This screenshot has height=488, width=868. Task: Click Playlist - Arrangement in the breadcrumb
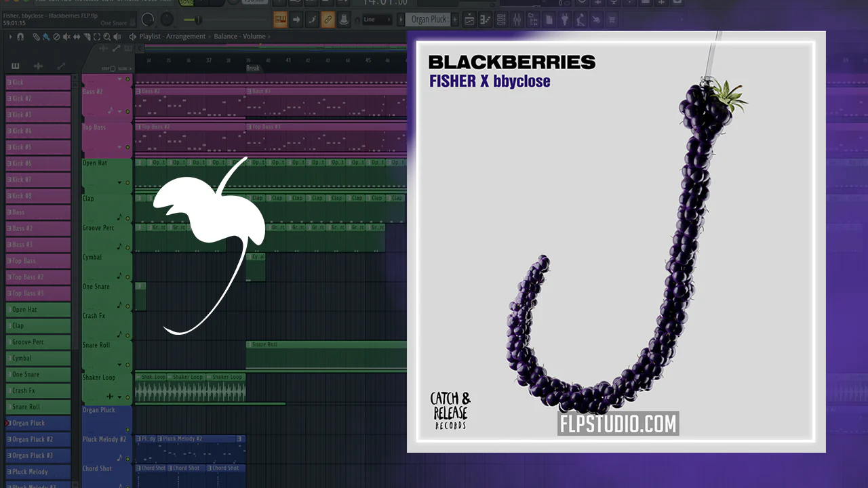pyautogui.click(x=172, y=37)
